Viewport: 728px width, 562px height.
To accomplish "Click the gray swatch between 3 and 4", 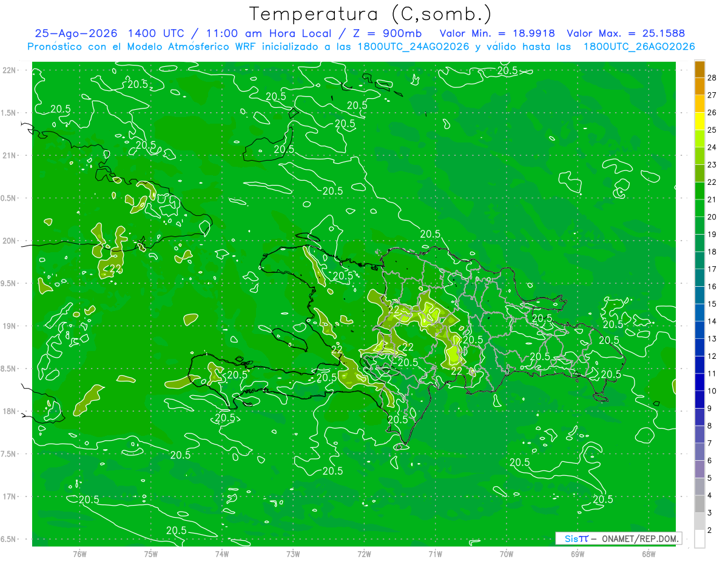I will click(x=699, y=504).
